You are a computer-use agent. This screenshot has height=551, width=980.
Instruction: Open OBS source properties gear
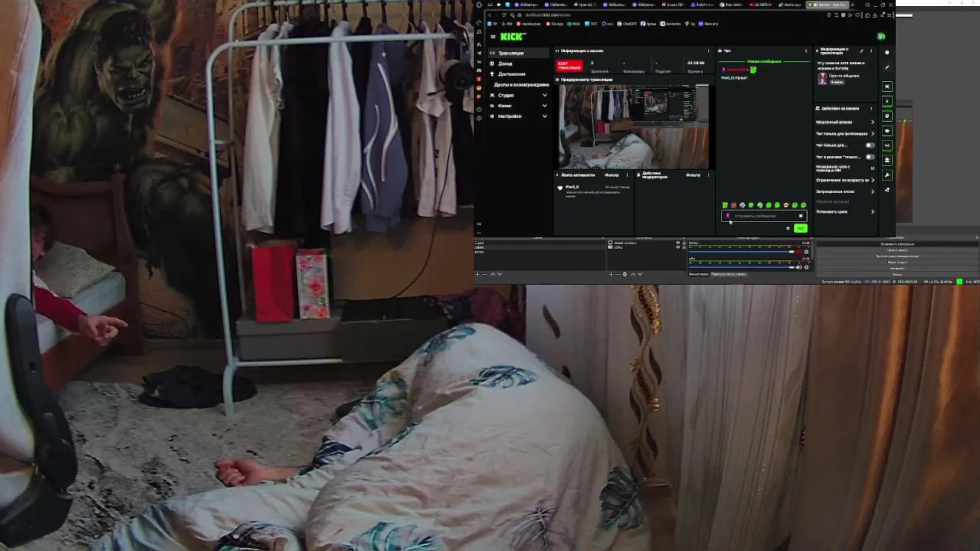pyautogui.click(x=625, y=274)
